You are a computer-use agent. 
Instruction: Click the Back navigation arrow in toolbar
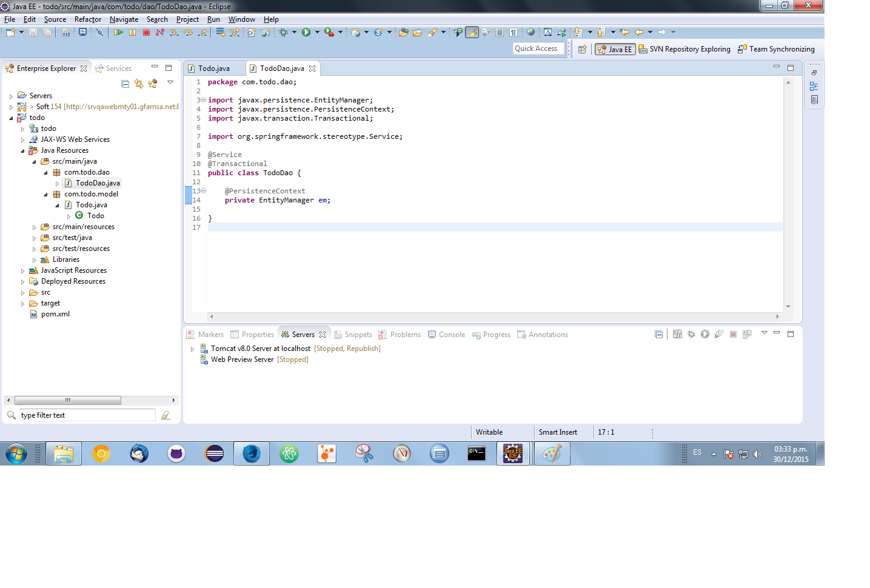(x=639, y=32)
